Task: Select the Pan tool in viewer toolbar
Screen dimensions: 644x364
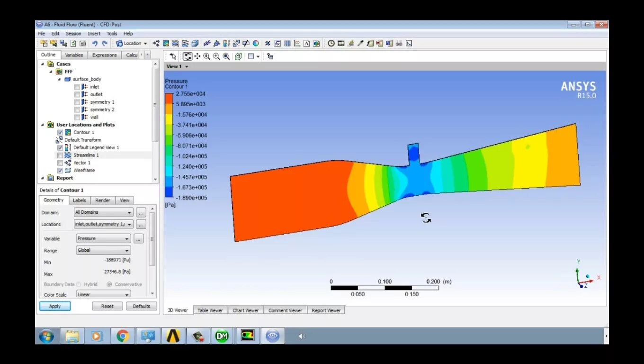Action: [x=197, y=56]
